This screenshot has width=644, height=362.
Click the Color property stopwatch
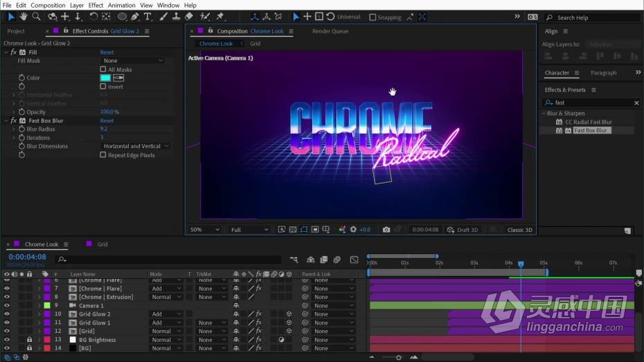click(x=21, y=78)
